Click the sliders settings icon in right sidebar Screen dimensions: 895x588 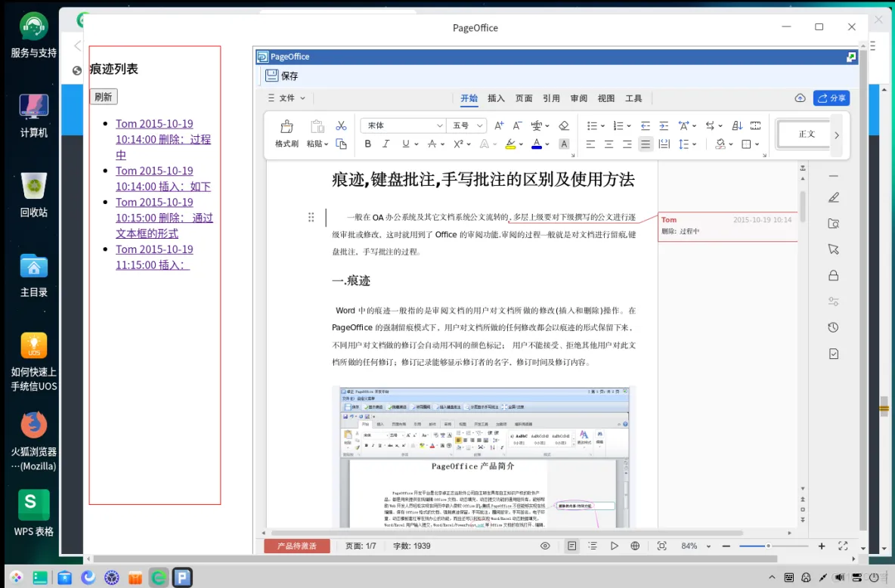pos(833,302)
